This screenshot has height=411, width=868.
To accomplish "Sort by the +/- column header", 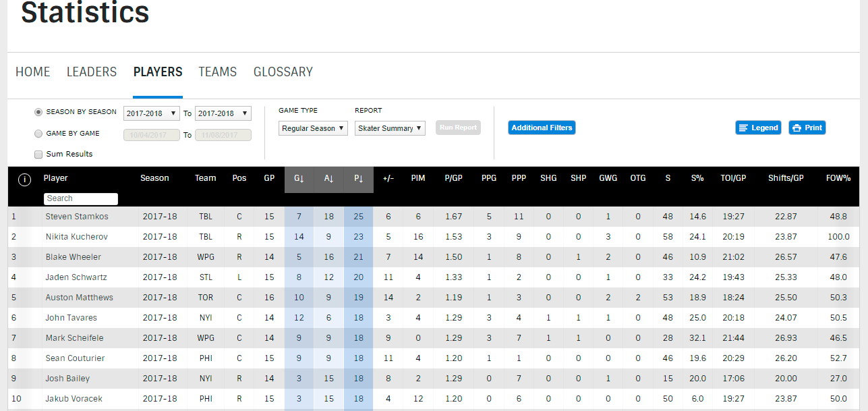I will [x=388, y=178].
